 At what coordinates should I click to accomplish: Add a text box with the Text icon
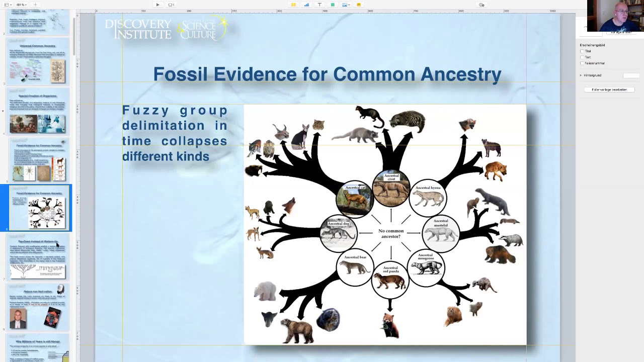tap(319, 5)
